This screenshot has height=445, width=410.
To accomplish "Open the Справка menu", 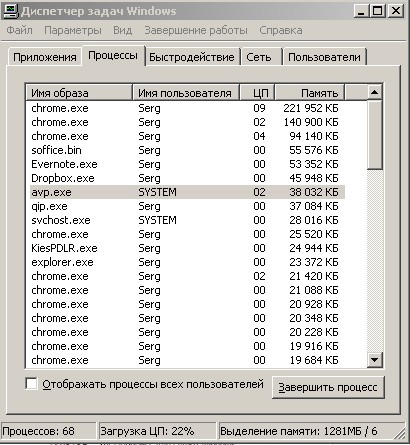I will pyautogui.click(x=281, y=30).
